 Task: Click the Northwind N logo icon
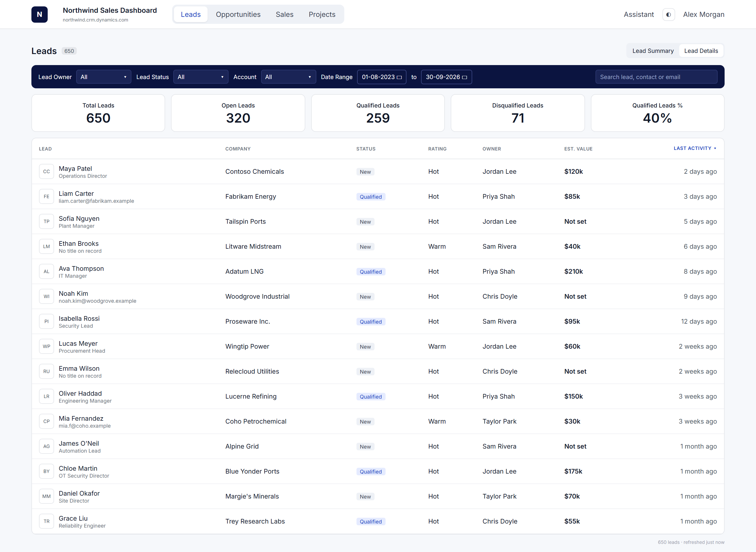[40, 14]
